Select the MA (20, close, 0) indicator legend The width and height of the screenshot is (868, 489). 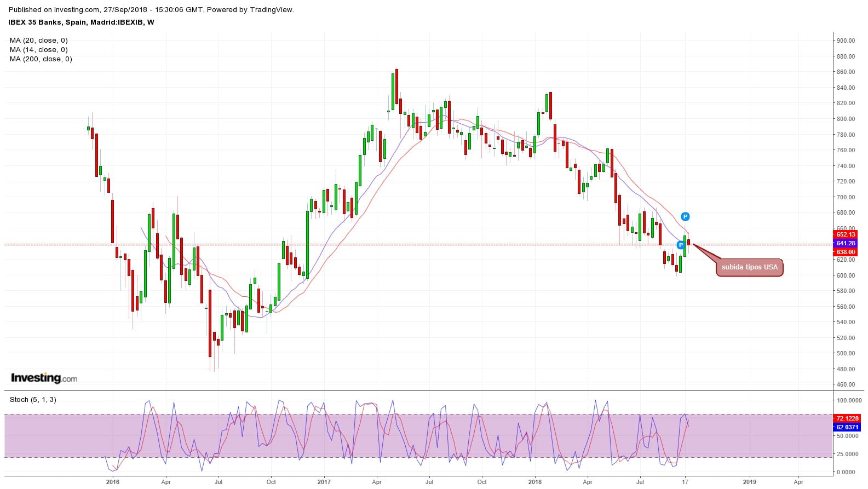tap(39, 41)
